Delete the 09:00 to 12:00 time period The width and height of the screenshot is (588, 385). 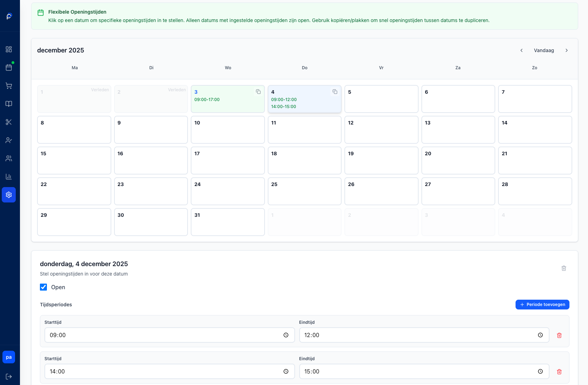coord(559,335)
